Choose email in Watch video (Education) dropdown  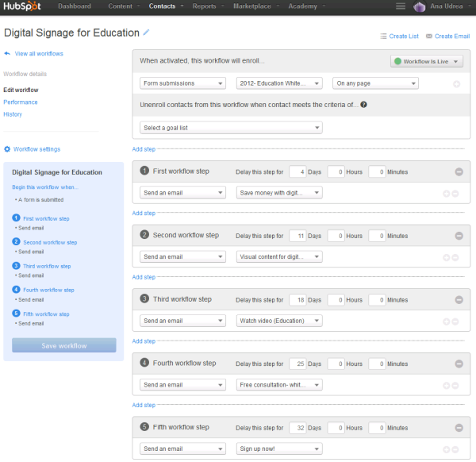click(279, 321)
